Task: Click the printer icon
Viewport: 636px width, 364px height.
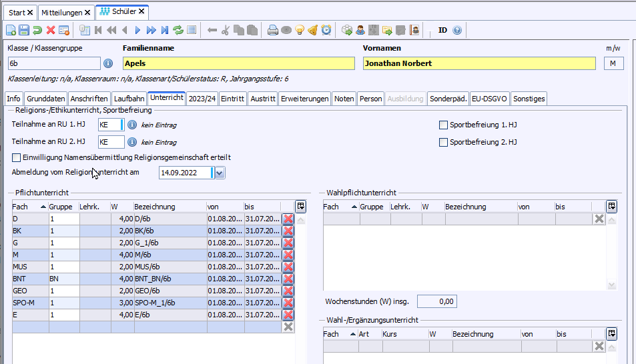Action: pos(272,30)
